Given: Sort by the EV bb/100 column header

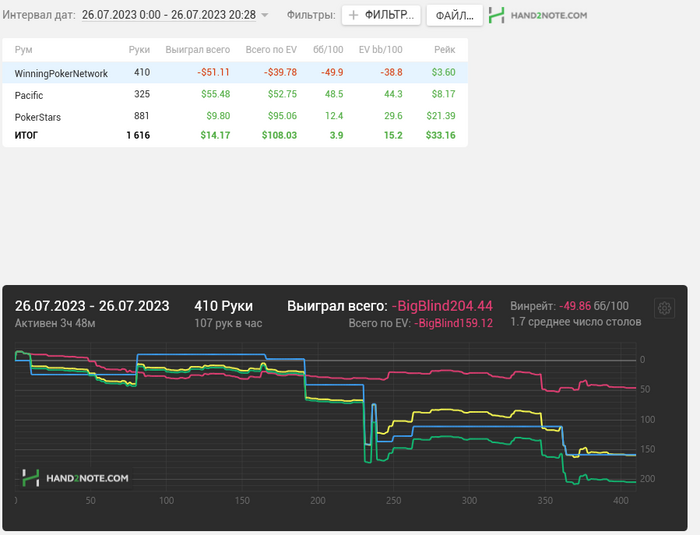Looking at the screenshot, I should (380, 50).
